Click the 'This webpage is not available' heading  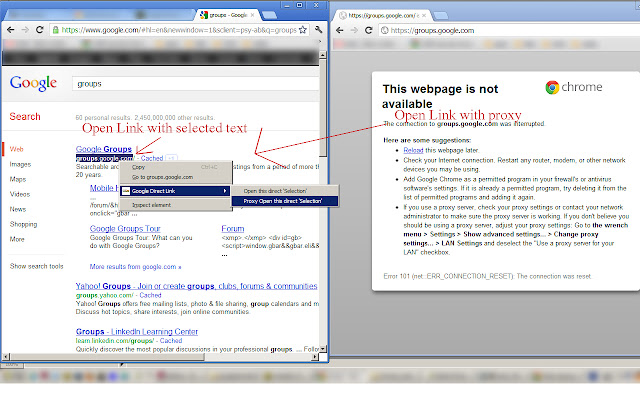click(440, 96)
